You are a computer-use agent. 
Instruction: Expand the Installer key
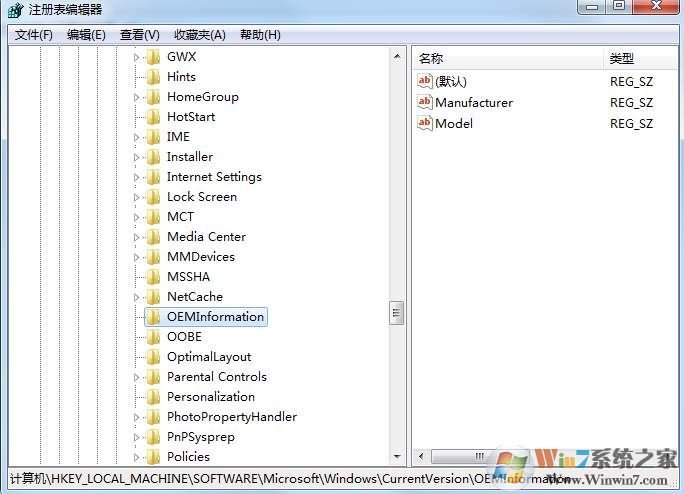[137, 157]
